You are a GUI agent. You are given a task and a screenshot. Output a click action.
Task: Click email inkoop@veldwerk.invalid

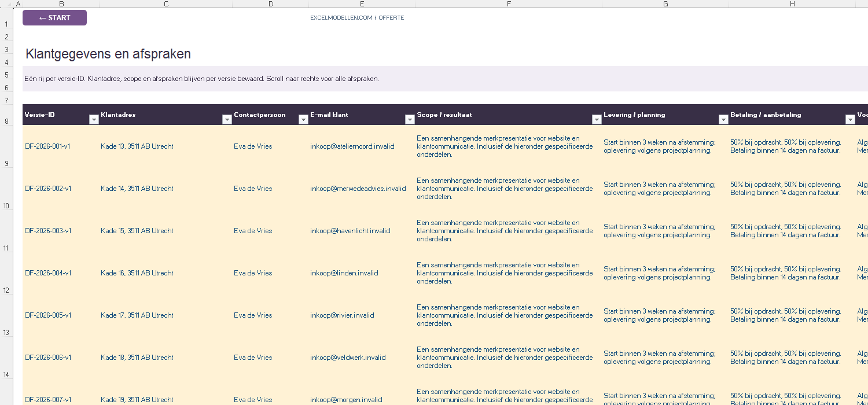pyautogui.click(x=349, y=358)
